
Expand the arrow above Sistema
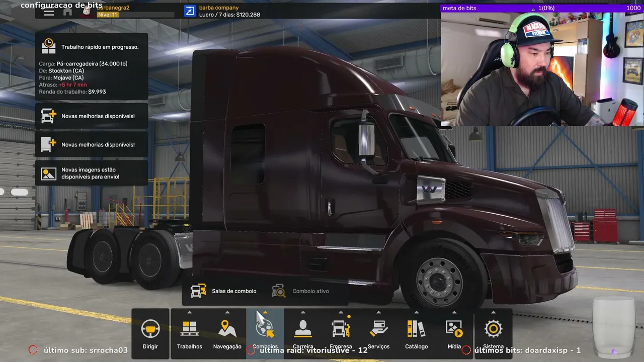click(493, 312)
